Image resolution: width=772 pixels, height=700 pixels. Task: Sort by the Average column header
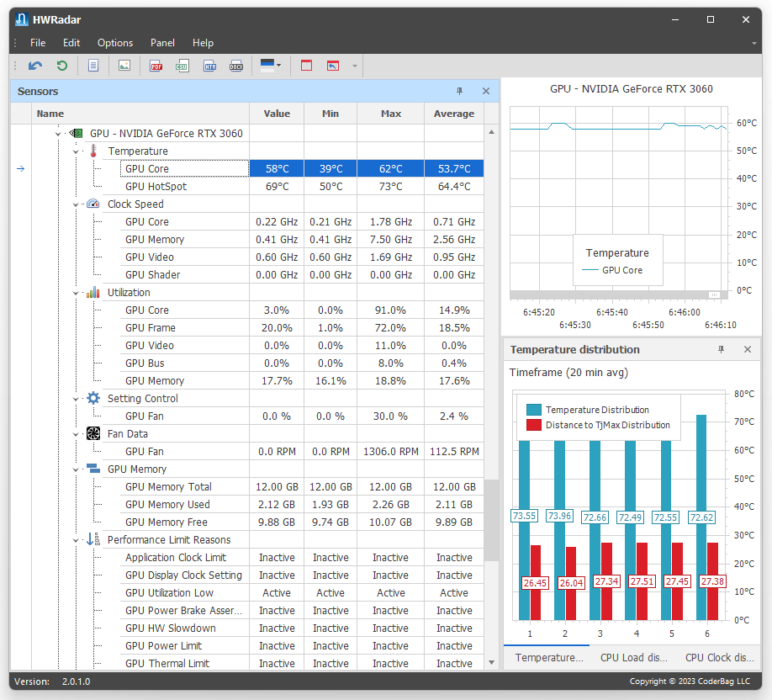point(454,114)
